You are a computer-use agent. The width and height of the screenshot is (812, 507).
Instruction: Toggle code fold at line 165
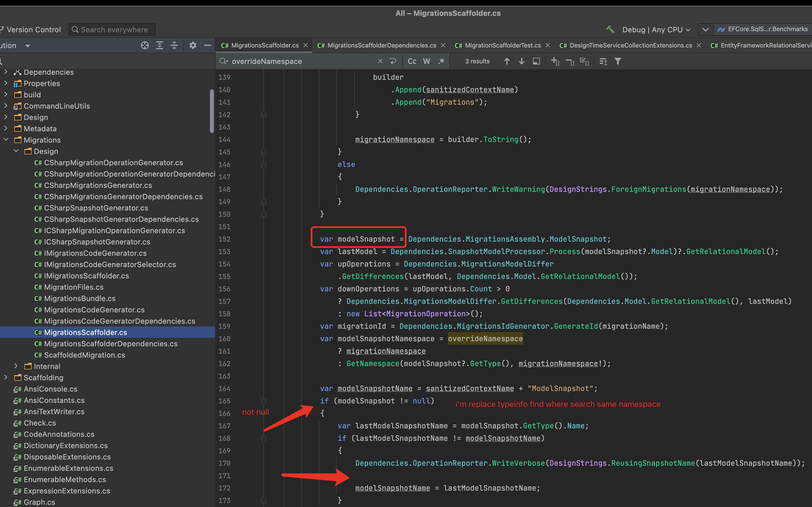[x=263, y=401]
